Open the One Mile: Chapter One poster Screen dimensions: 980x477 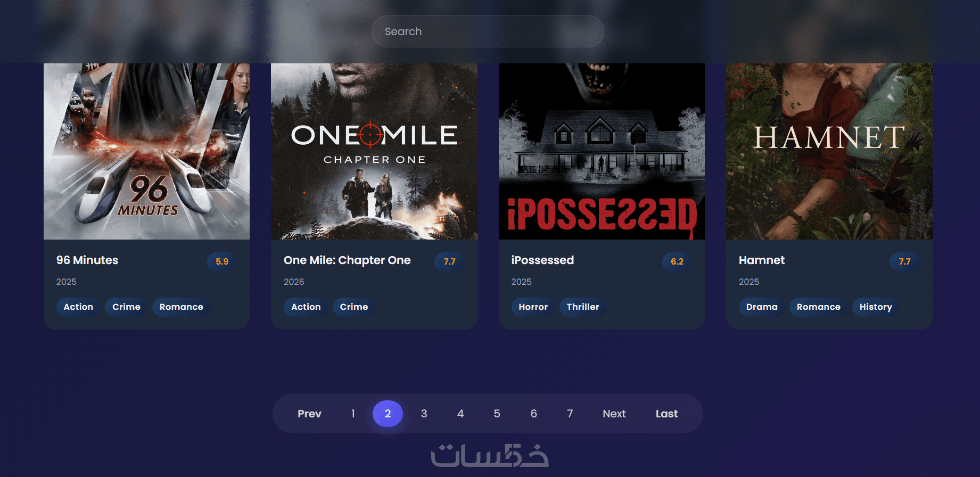(374, 151)
